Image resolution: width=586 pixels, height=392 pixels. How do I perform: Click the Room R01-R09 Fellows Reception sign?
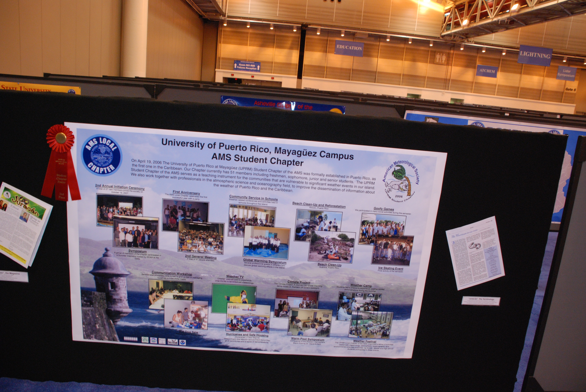pos(247,66)
